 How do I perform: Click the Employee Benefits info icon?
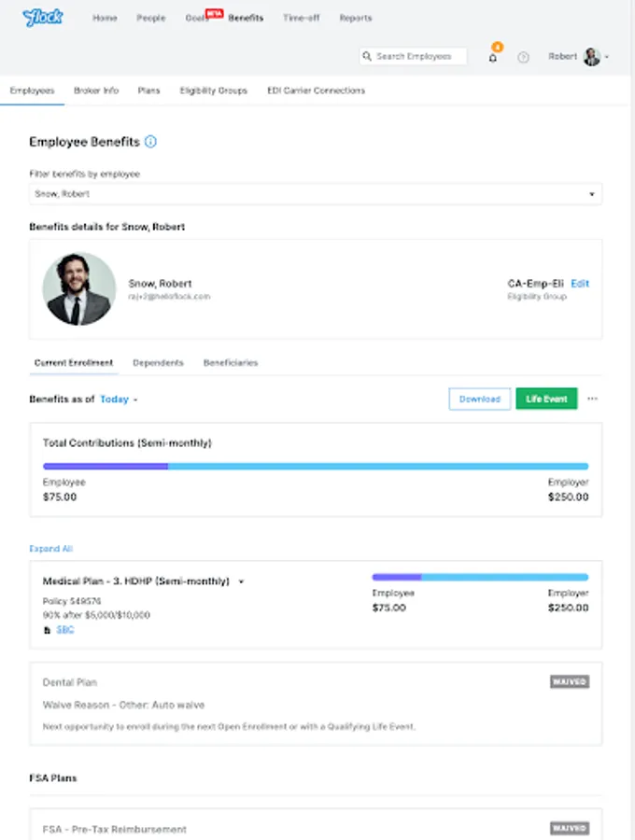point(151,142)
